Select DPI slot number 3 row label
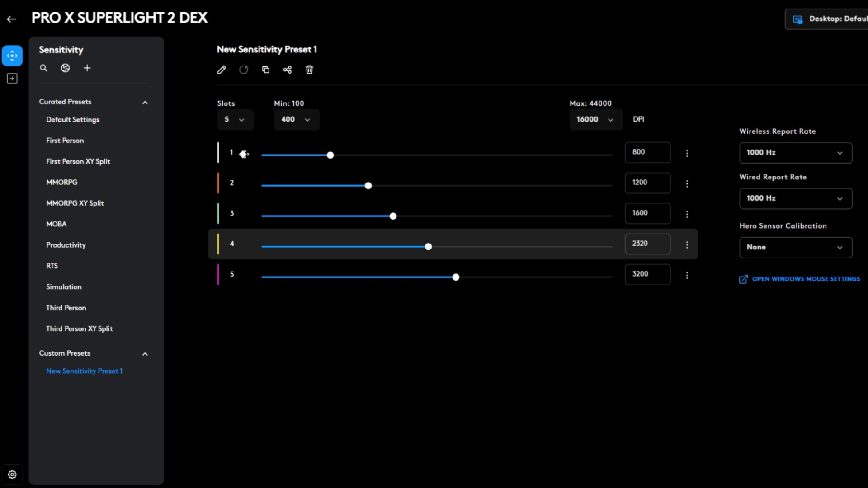 click(x=232, y=213)
